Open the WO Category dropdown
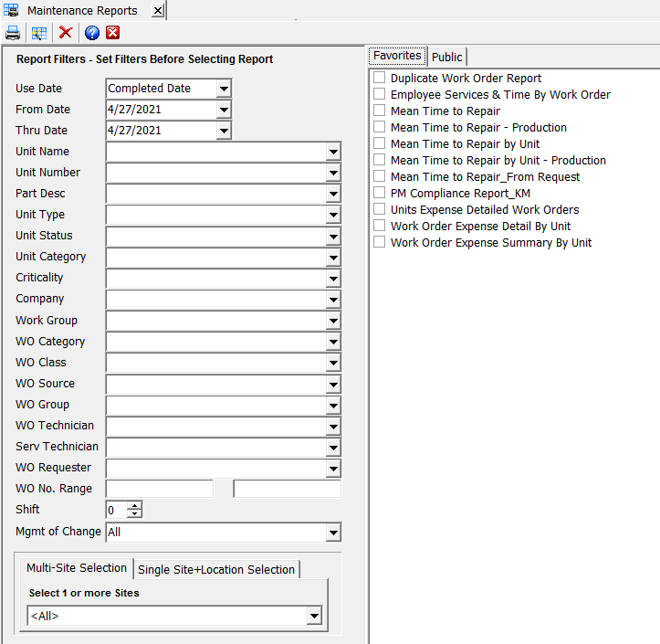 click(x=333, y=342)
